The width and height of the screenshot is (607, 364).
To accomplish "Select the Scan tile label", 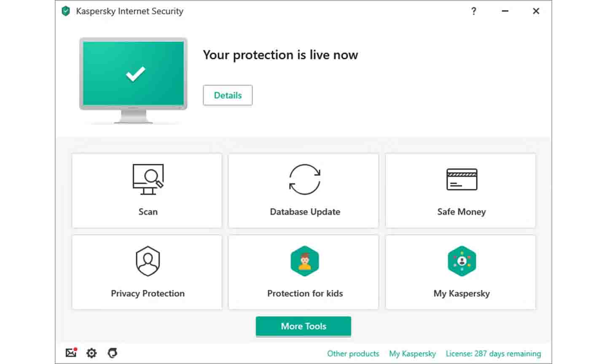I will (x=148, y=212).
